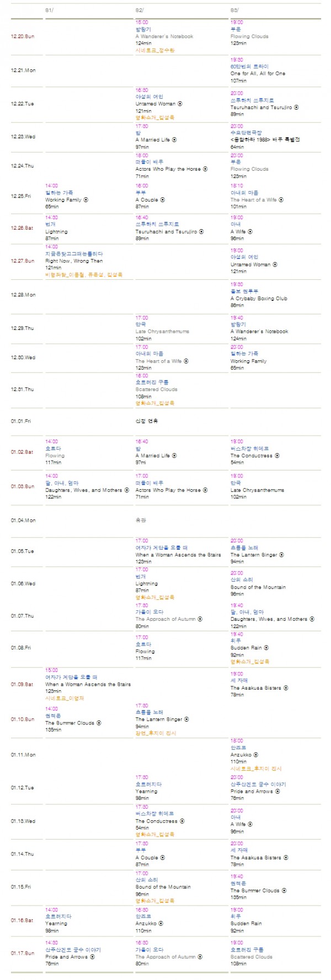Click circle icon next to The Conductress, Jan 2
Viewport: 331px width, 980px height.
click(277, 456)
